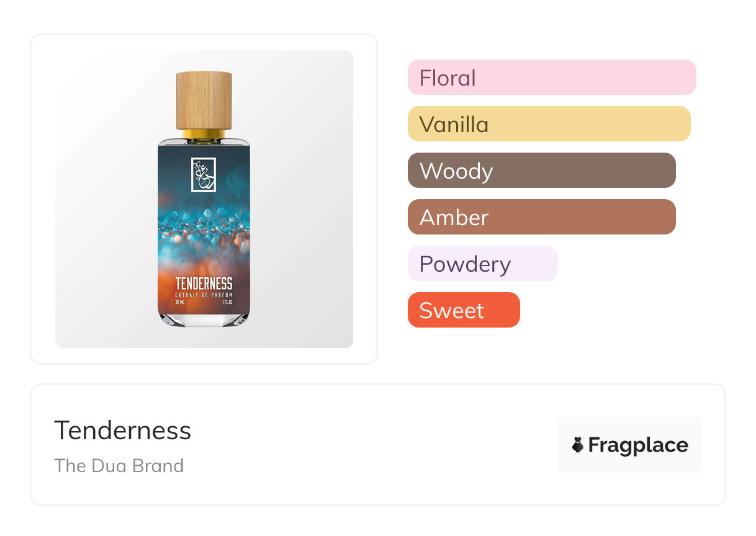Click the TENDERNESS name printed on the bottle
The width and height of the screenshot is (756, 536).
pos(204,284)
